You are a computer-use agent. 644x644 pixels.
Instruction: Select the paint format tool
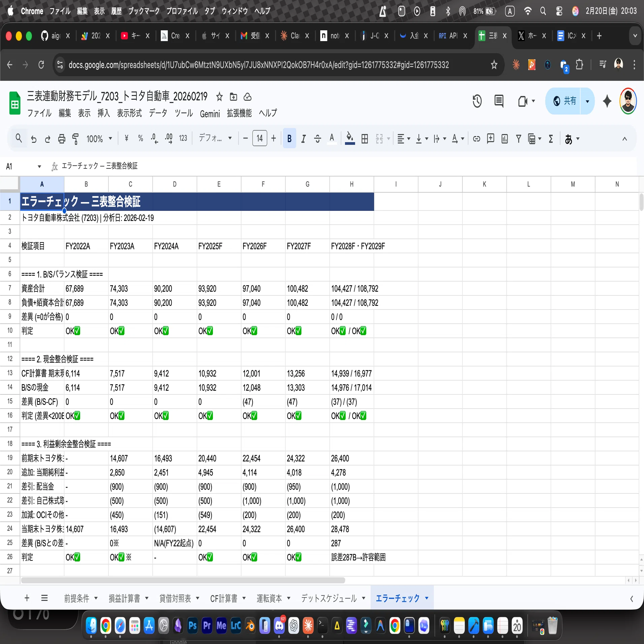[x=75, y=139]
